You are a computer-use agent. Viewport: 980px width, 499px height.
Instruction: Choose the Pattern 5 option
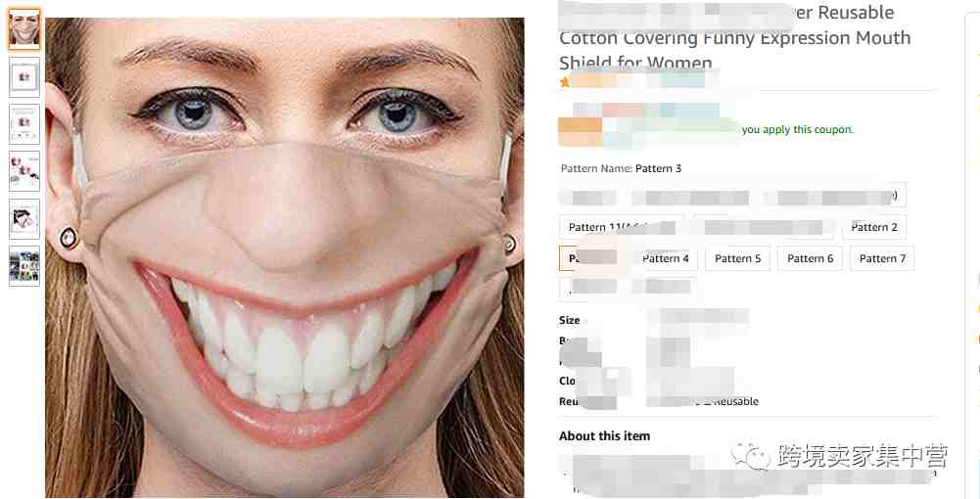pyautogui.click(x=737, y=258)
